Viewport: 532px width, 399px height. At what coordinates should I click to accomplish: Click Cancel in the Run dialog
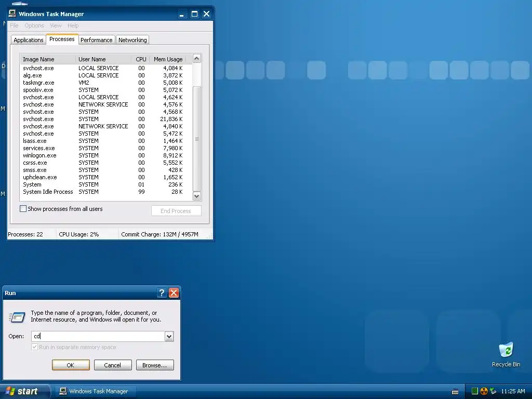[113, 365]
